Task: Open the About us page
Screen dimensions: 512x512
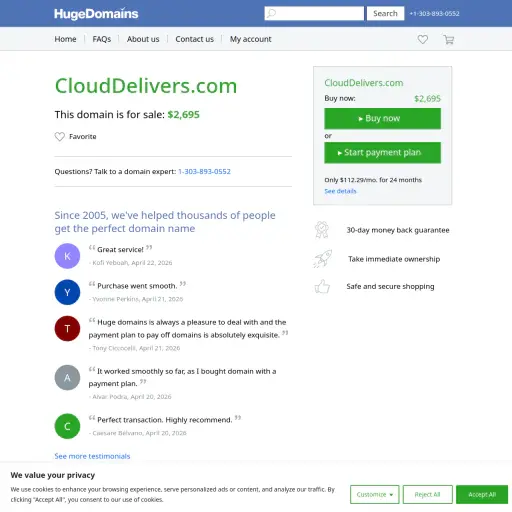Action: (143, 39)
